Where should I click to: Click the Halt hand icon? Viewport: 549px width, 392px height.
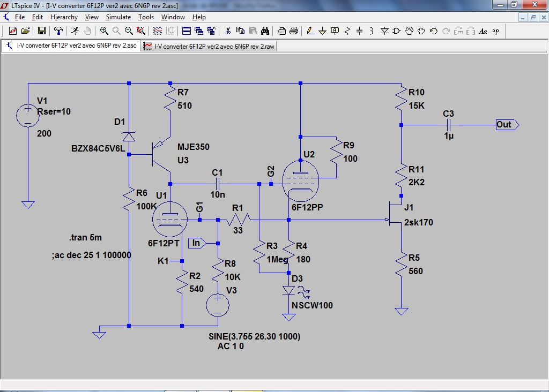(x=87, y=31)
